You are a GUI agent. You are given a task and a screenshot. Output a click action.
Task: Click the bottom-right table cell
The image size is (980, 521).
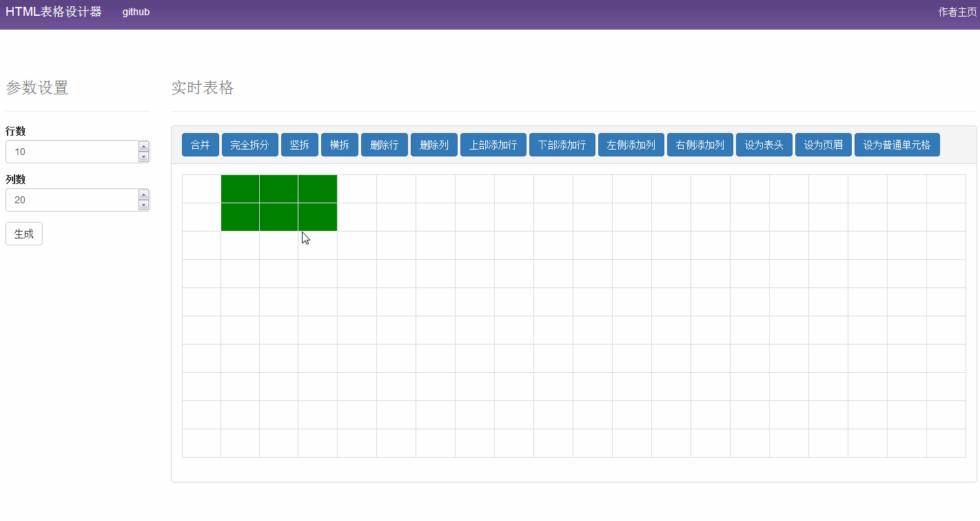pyautogui.click(x=946, y=443)
